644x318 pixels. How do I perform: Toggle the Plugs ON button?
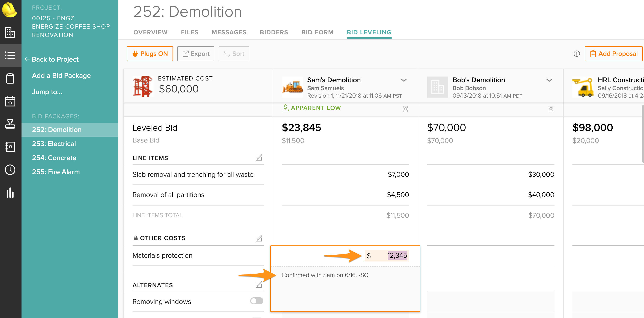coord(150,54)
